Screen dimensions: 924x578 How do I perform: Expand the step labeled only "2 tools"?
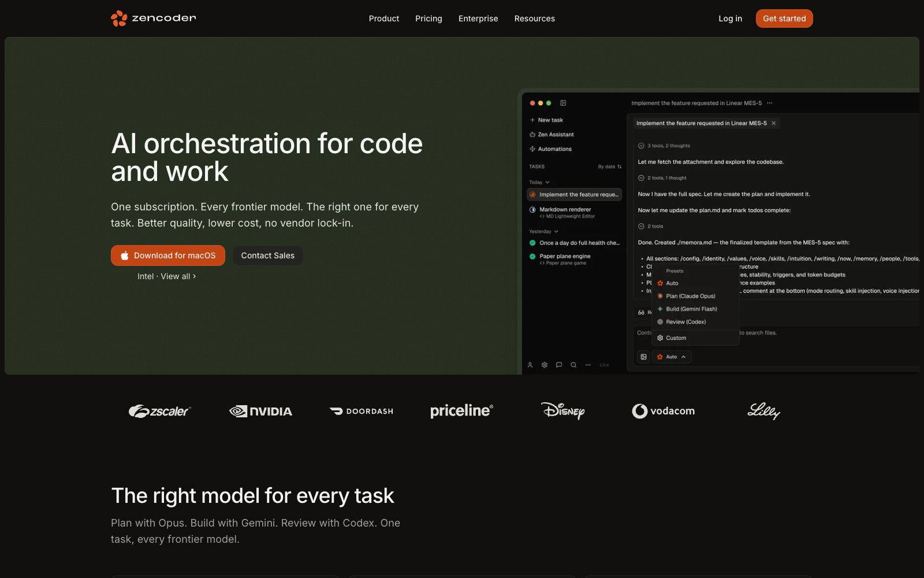(x=651, y=227)
